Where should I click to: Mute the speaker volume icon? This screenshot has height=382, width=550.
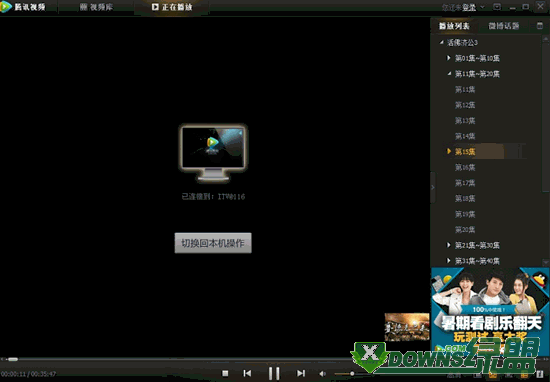322,374
